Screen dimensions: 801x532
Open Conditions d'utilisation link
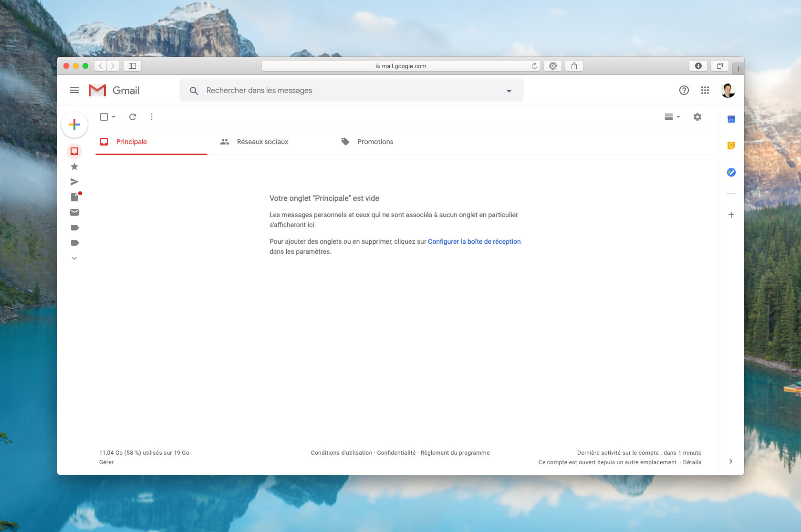(342, 453)
